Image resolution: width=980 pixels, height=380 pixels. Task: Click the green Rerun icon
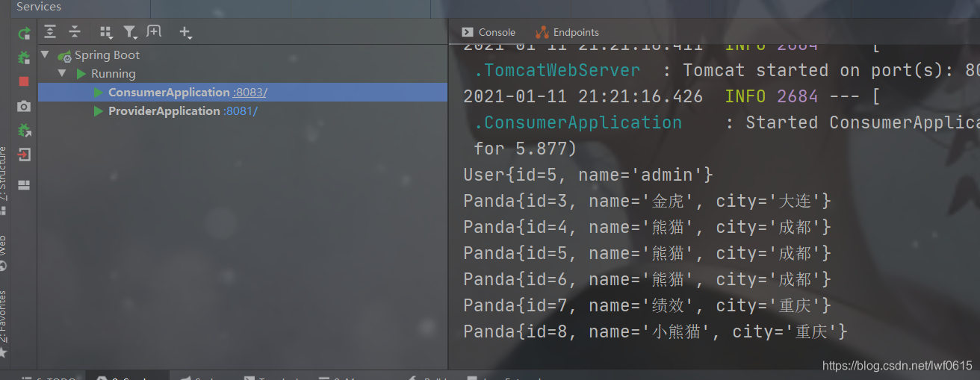pyautogui.click(x=24, y=33)
